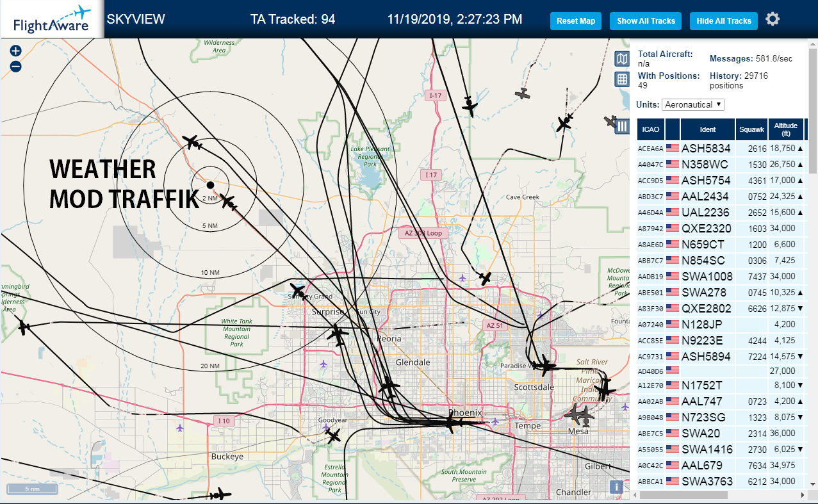Select the N358WC aircraft row
The width and height of the screenshot is (818, 504).
pos(721,164)
